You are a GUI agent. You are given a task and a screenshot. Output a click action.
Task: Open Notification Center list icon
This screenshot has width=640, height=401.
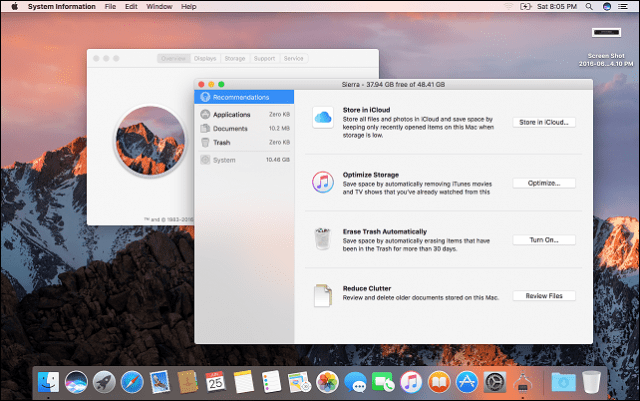(x=623, y=7)
